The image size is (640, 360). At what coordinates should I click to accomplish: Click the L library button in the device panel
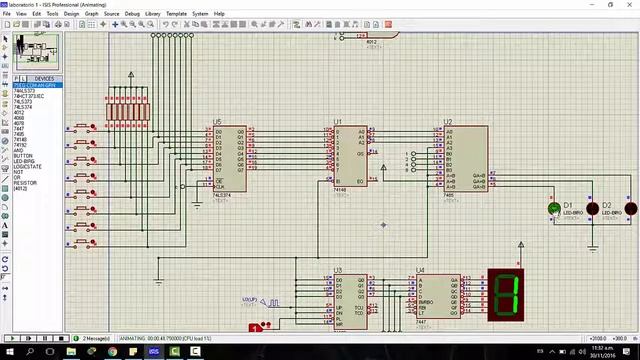click(23, 78)
